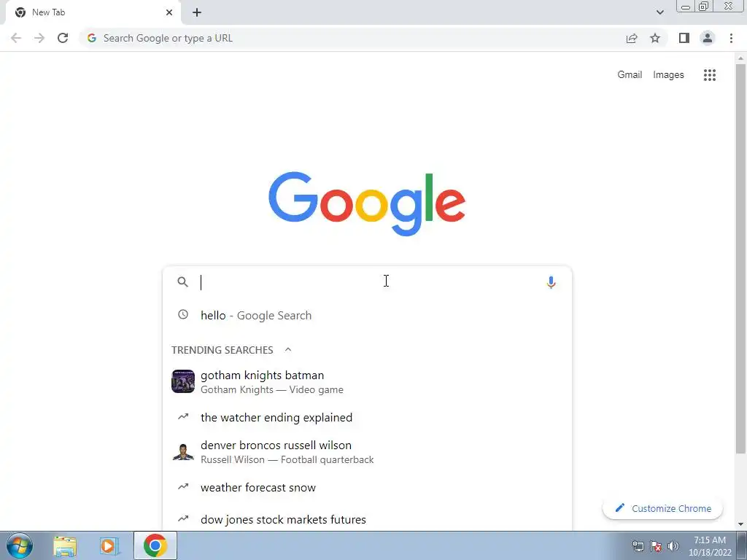Open the Windows Start button
The height and width of the screenshot is (560, 747).
click(19, 545)
